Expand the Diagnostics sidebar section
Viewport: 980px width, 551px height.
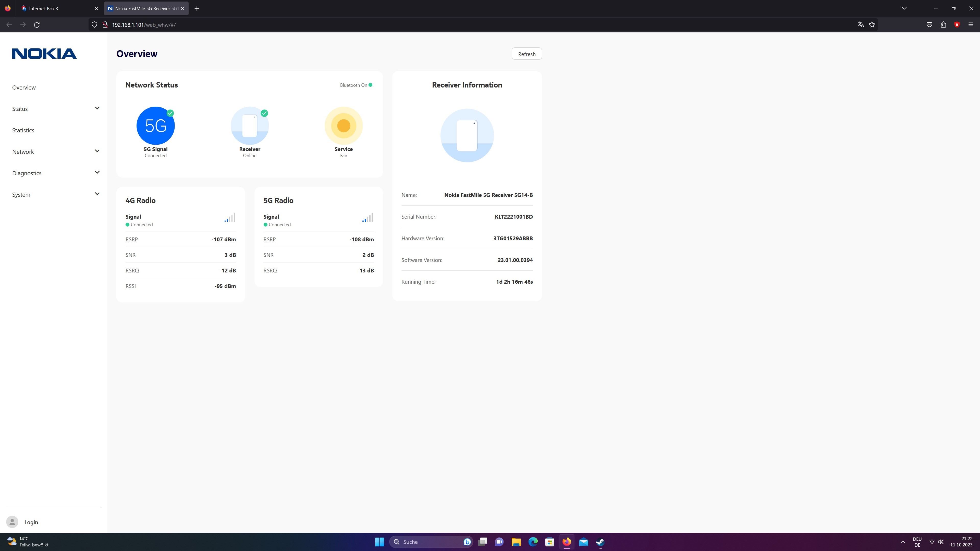pos(97,173)
